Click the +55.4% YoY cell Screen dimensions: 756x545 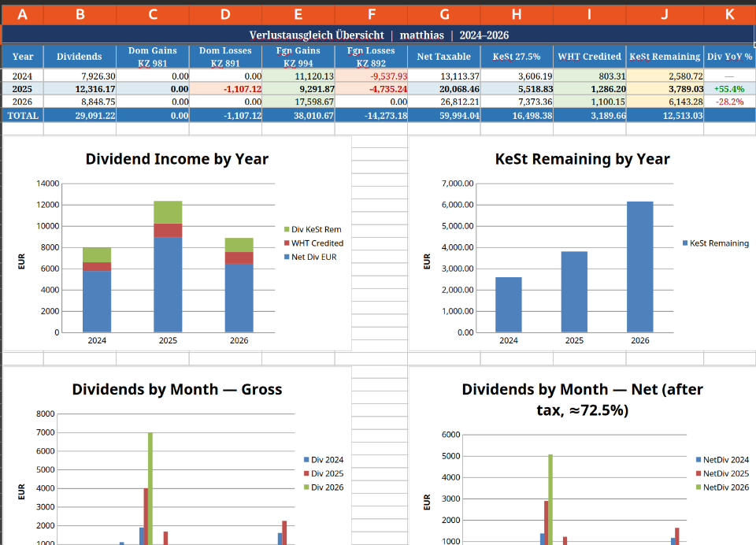(x=729, y=89)
